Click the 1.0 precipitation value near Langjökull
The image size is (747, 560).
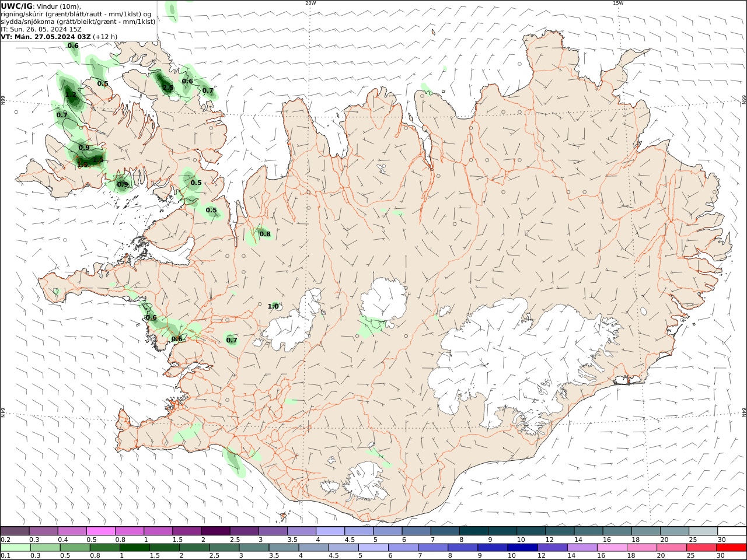click(273, 306)
